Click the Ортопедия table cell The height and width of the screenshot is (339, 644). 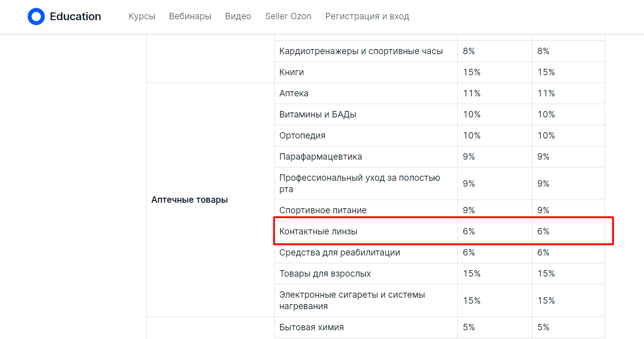point(302,136)
